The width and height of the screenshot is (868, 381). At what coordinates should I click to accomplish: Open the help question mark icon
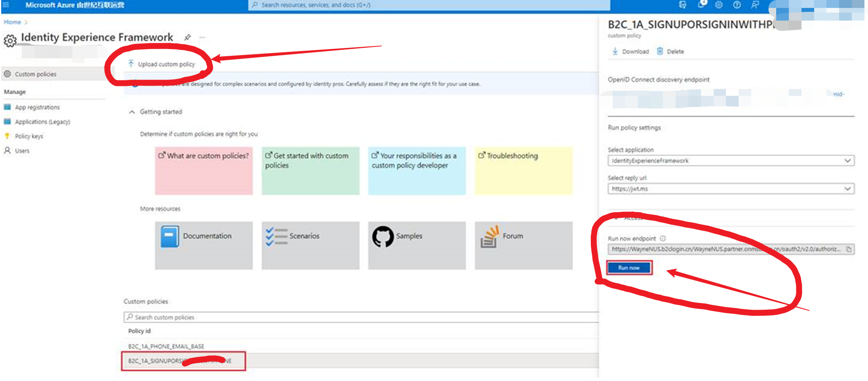point(737,5)
